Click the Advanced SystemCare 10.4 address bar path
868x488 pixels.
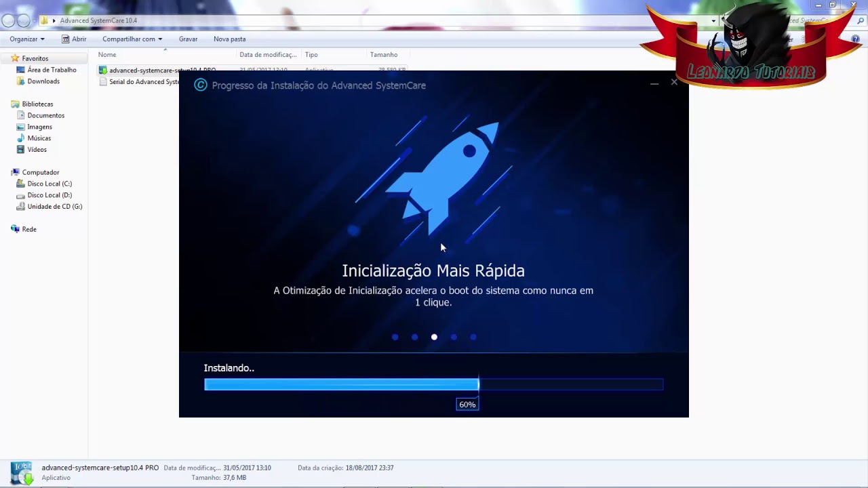click(x=98, y=21)
